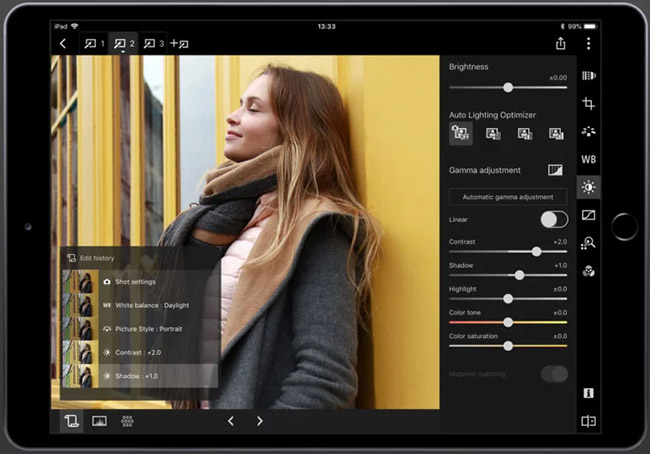Select the Crop tool icon
Viewport: 650px width, 454px height.
pos(589,103)
